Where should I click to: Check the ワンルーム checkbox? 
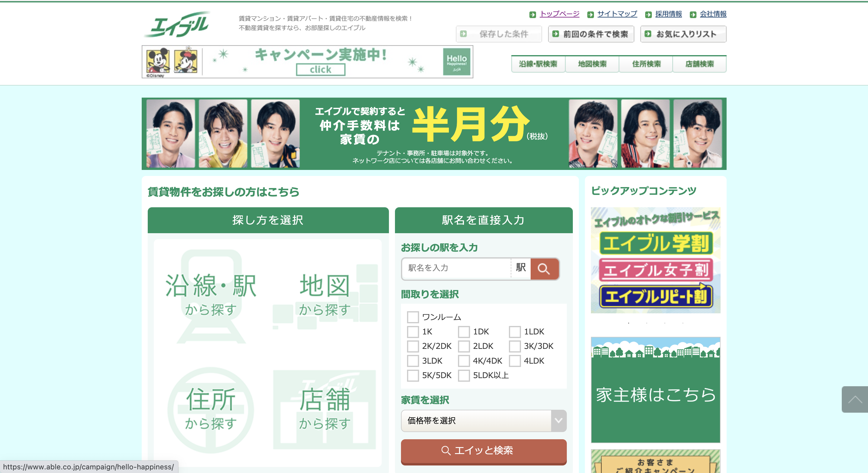(413, 317)
